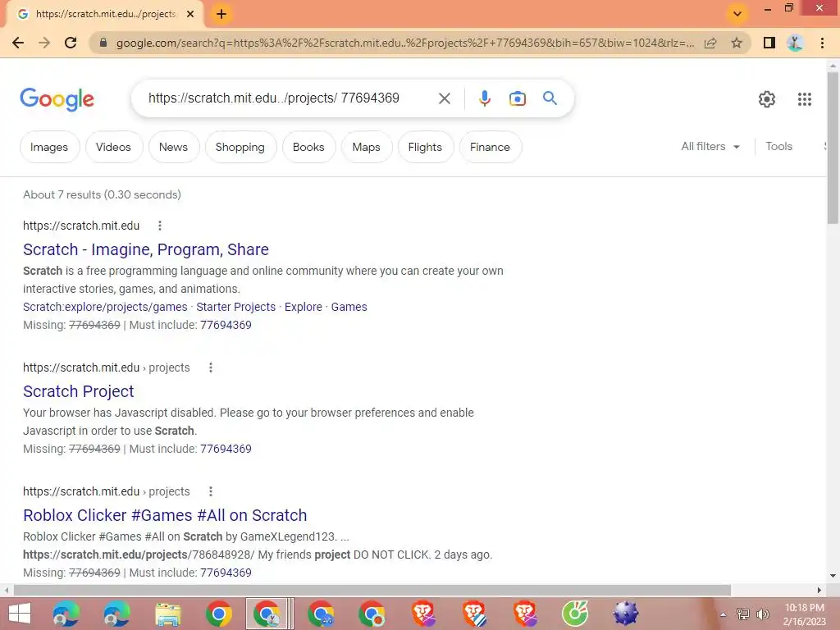Viewport: 840px width, 630px height.
Task: Show hidden system tray icons
Action: pyautogui.click(x=724, y=614)
